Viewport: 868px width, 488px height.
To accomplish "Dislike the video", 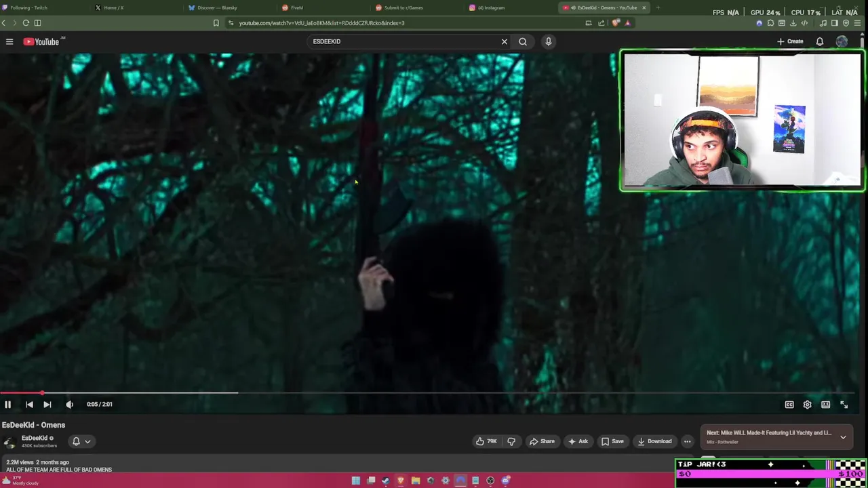I will [511, 441].
